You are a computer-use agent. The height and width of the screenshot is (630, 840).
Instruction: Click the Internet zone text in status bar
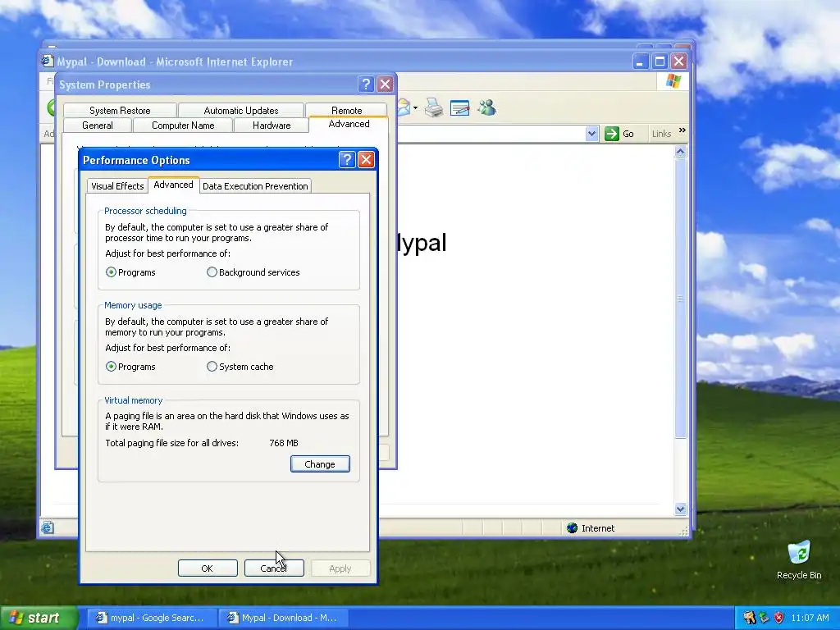click(x=598, y=528)
